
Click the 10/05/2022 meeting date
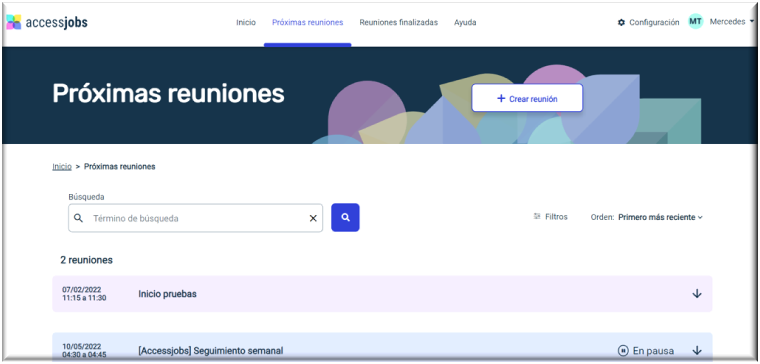pos(81,347)
